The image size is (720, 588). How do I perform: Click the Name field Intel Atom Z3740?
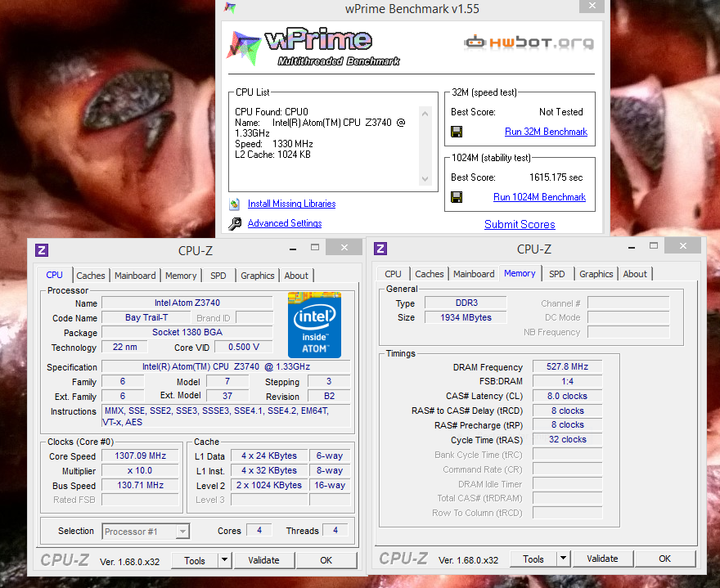(187, 303)
